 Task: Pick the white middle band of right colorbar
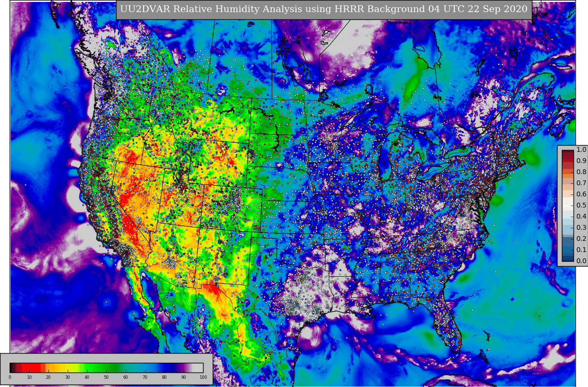tap(568, 206)
